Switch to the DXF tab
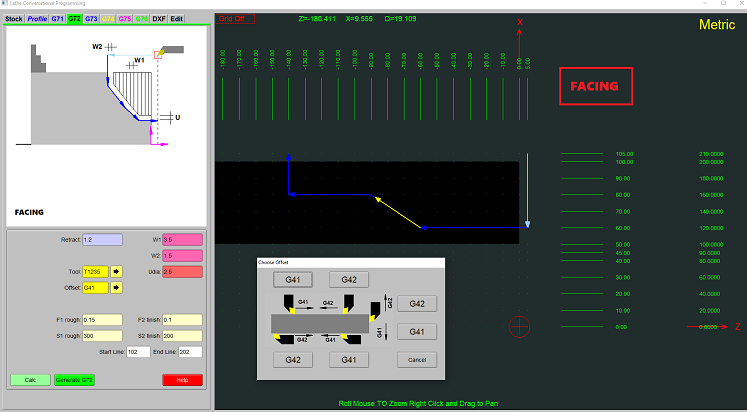The image size is (747, 412). pos(159,19)
